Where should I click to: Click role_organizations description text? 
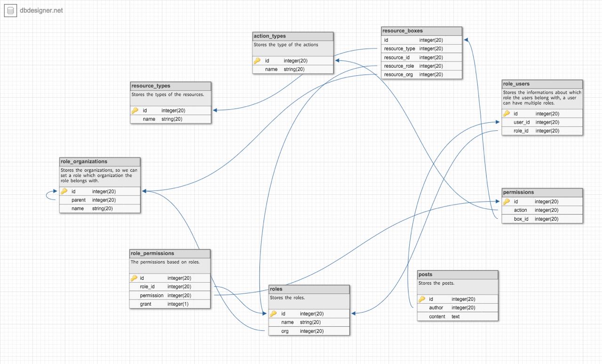(x=99, y=175)
